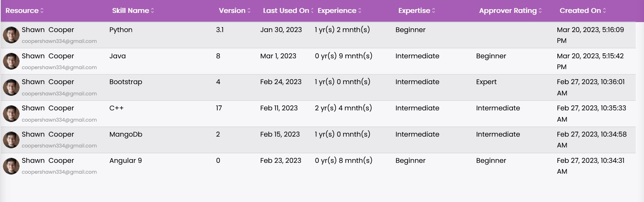Select the MangoDb skill name
644x202 pixels.
tap(126, 135)
